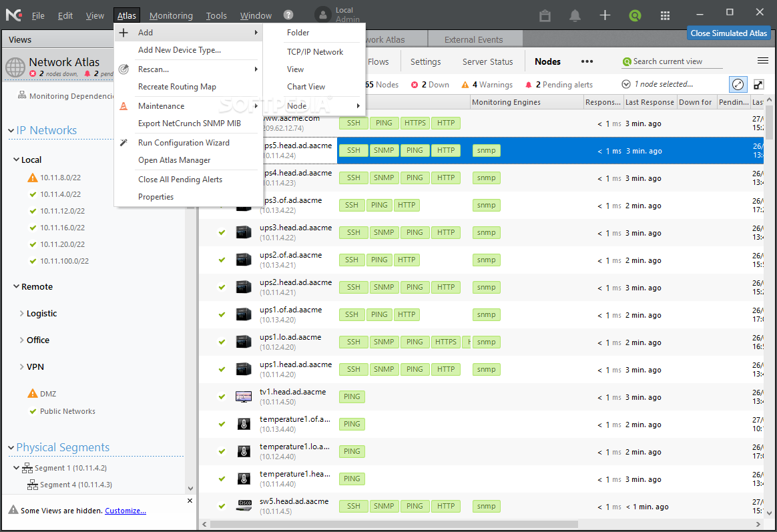Switch to the Server Status tab

[x=487, y=62]
